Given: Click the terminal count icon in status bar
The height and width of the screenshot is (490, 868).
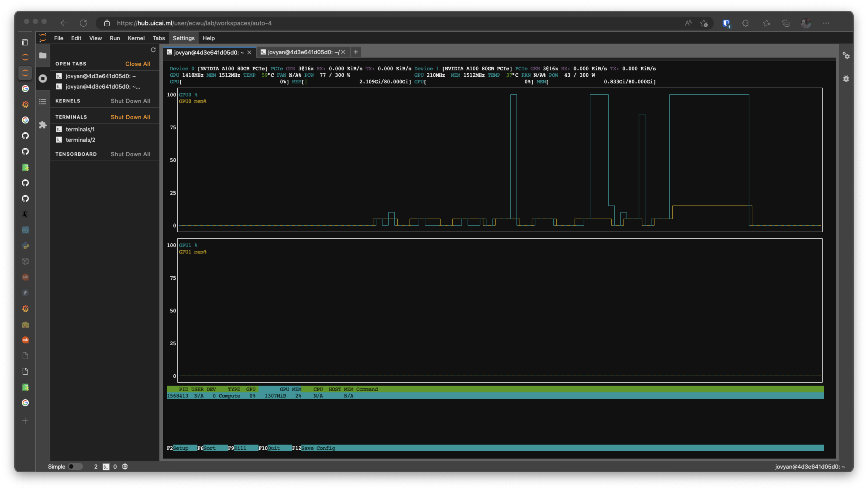Looking at the screenshot, I should point(106,466).
